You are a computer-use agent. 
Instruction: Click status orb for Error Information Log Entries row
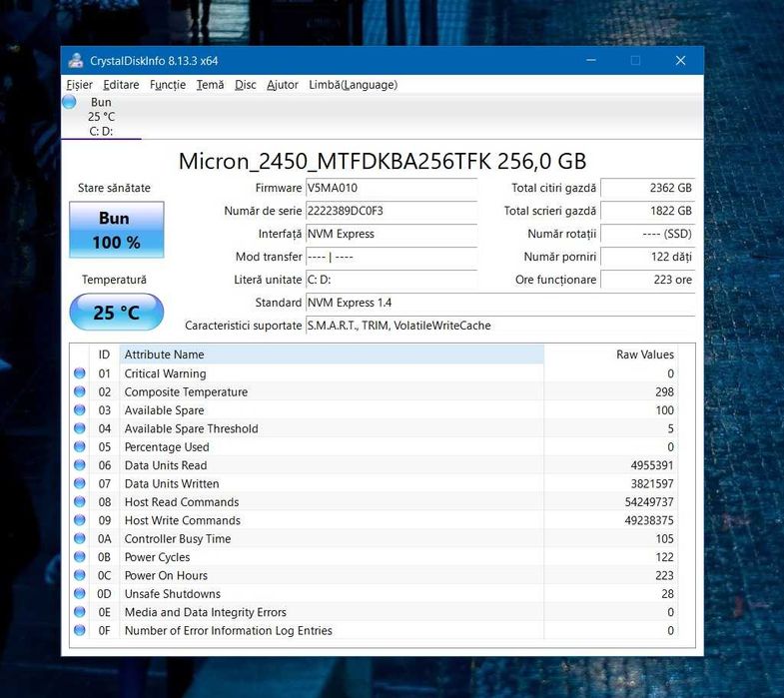(80, 630)
